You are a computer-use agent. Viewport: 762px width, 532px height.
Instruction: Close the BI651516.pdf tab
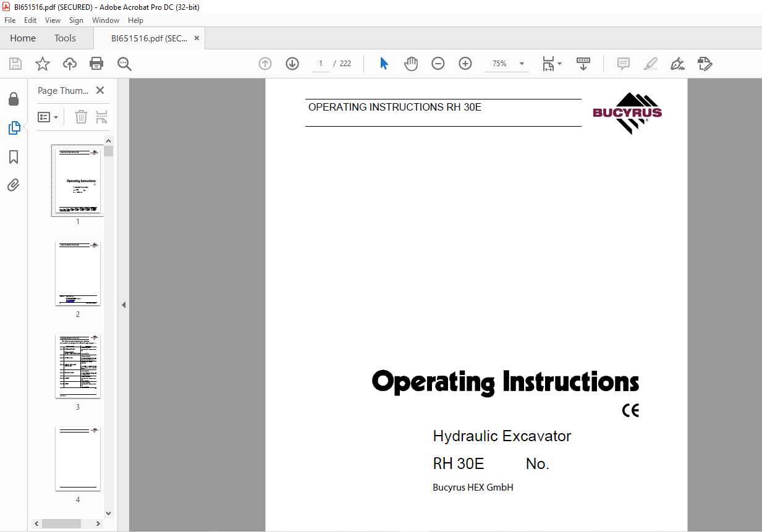(197, 38)
